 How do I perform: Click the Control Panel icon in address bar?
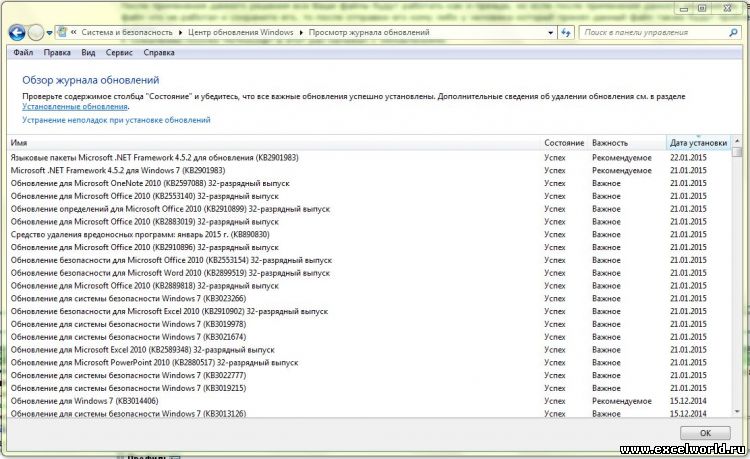(x=62, y=32)
